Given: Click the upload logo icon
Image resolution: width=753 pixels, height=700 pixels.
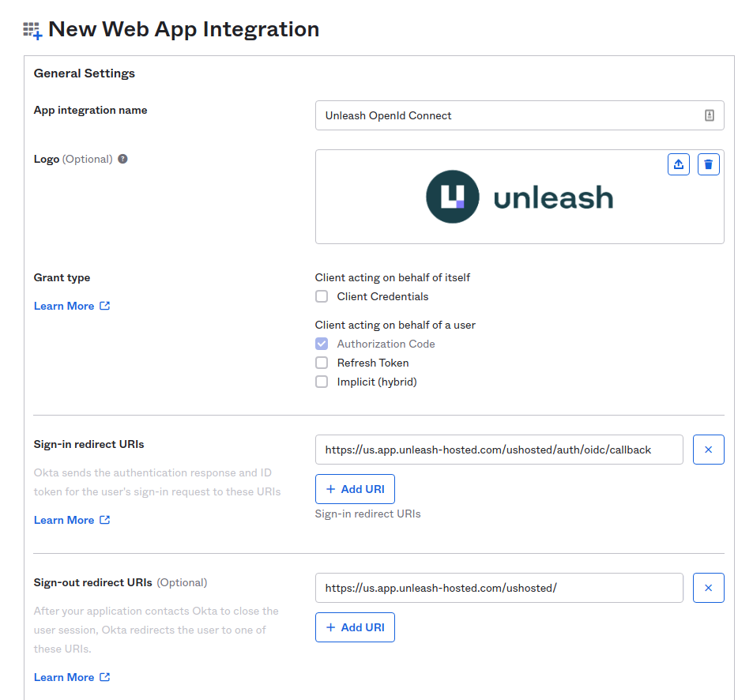Looking at the screenshot, I should pyautogui.click(x=678, y=164).
